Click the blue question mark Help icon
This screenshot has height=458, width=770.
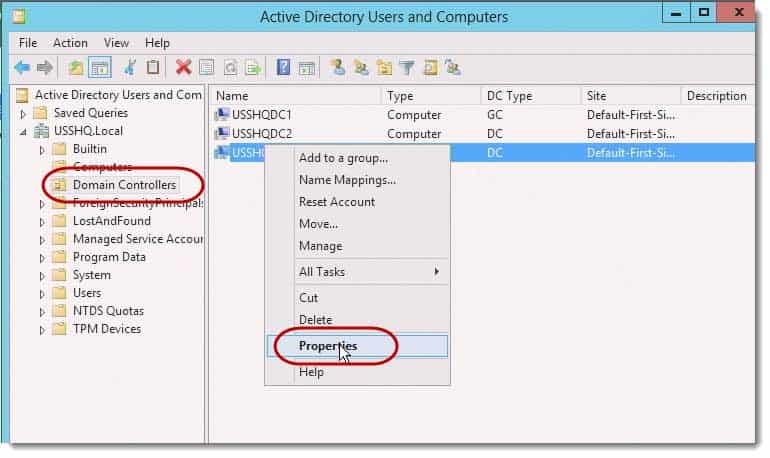[283, 67]
